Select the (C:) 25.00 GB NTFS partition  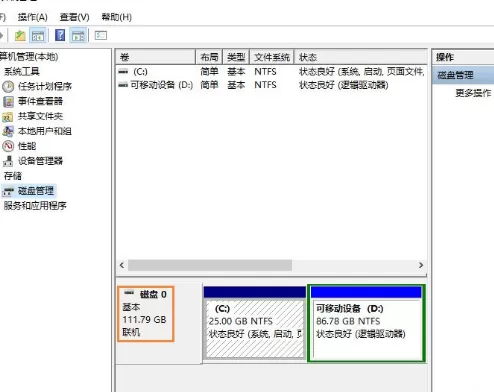(x=255, y=323)
